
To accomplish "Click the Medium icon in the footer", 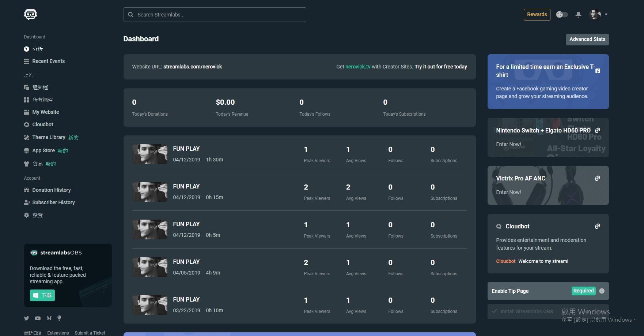I will pos(49,318).
